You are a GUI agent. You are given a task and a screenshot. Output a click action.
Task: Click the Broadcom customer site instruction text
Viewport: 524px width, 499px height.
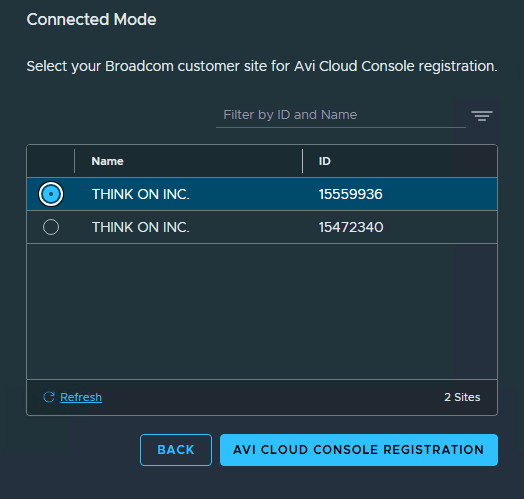pyautogui.click(x=262, y=66)
